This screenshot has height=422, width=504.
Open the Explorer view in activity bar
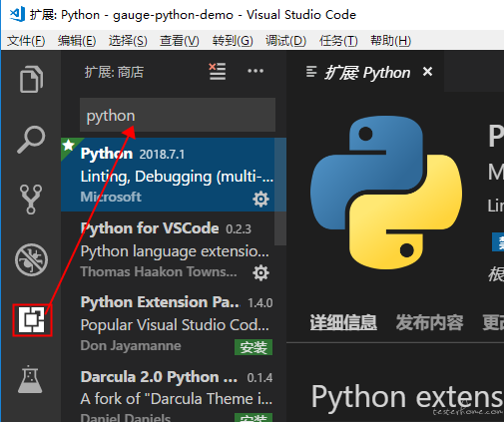pyautogui.click(x=31, y=79)
